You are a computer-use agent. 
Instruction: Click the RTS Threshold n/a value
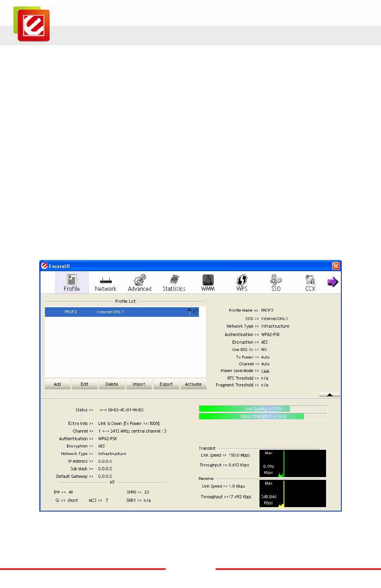point(265,378)
